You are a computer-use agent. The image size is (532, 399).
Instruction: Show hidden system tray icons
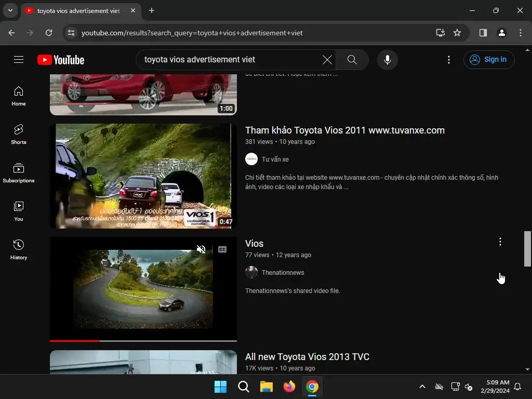click(422, 387)
